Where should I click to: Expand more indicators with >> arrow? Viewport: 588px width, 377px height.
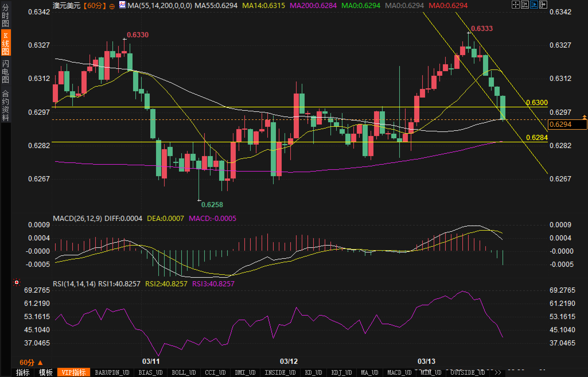498,372
